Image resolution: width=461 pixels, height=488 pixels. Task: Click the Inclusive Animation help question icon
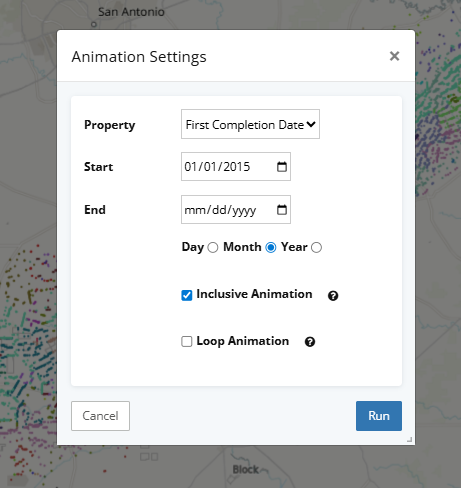(333, 296)
